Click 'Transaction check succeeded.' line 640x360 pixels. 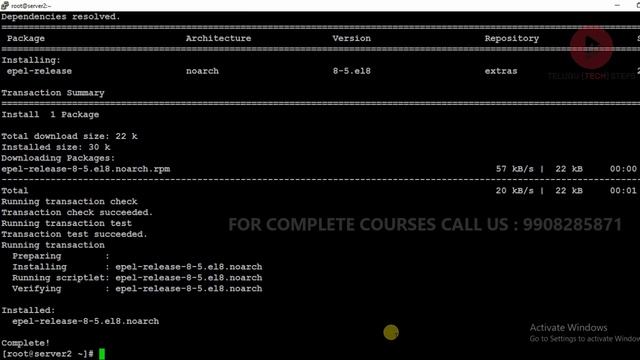coord(77,213)
